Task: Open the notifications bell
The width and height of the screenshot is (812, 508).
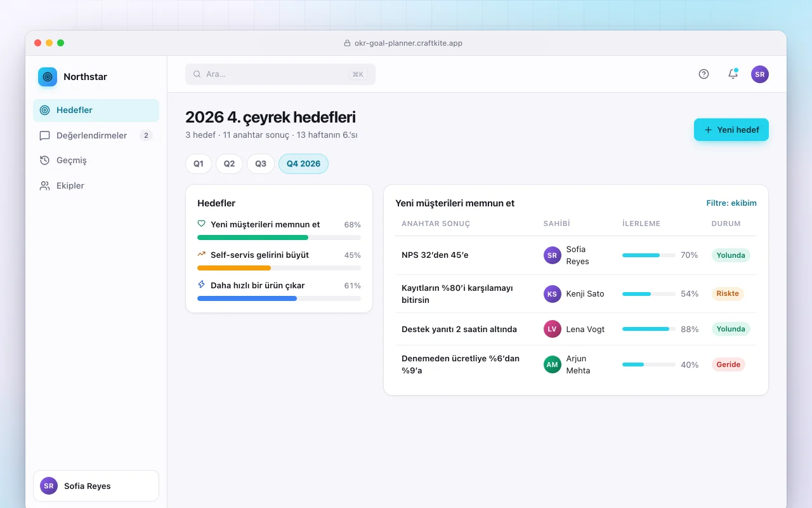Action: 733,74
